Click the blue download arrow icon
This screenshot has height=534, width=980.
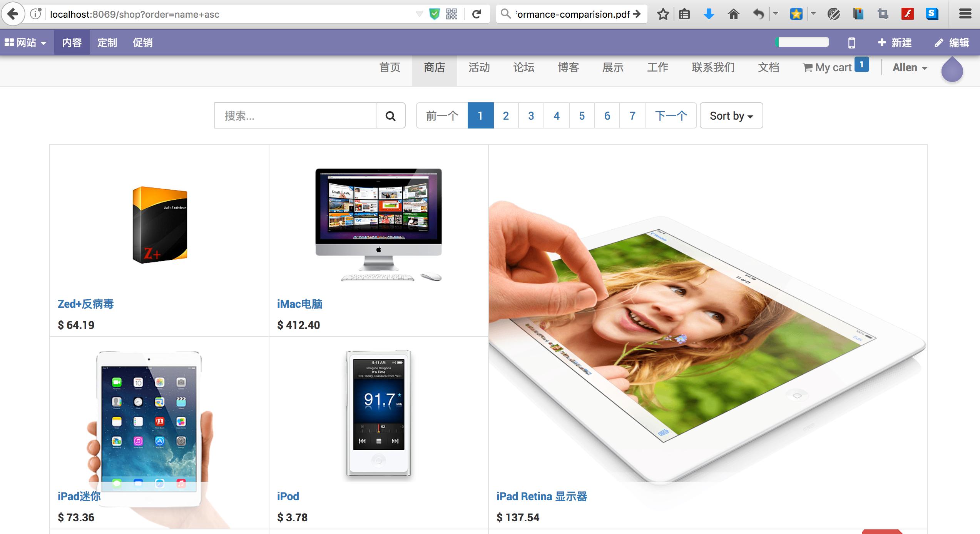click(x=709, y=14)
